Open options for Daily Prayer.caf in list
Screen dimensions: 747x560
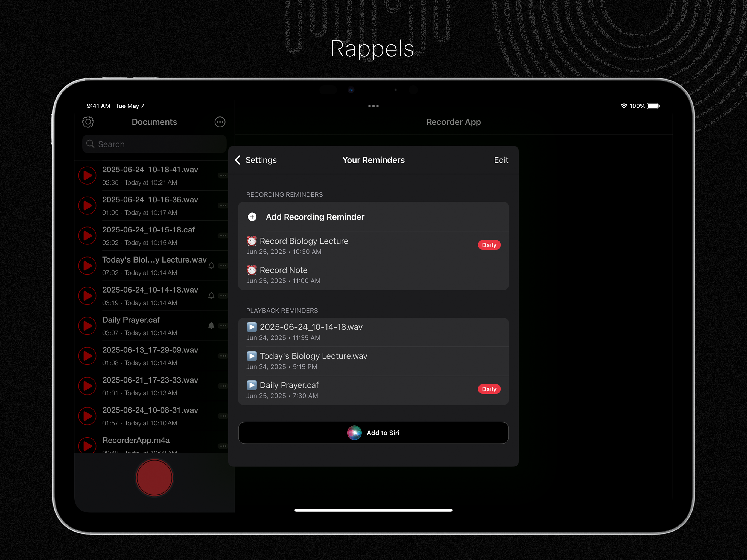pos(223,326)
